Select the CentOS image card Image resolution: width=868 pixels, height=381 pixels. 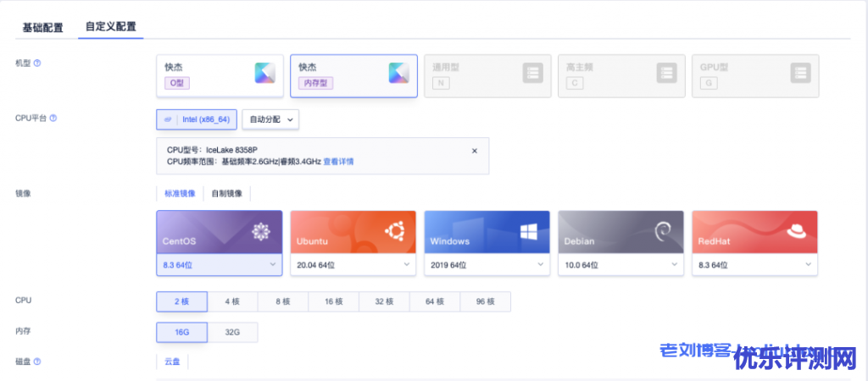[x=220, y=233]
